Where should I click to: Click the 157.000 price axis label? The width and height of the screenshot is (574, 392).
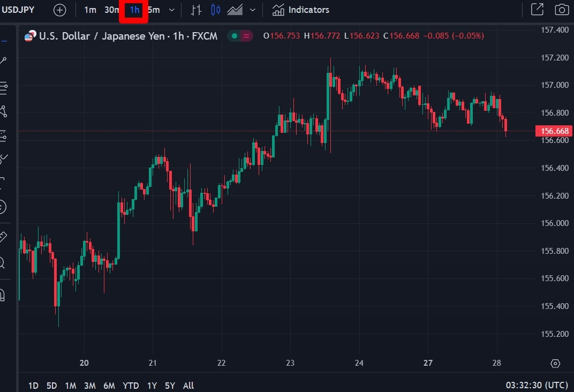(x=555, y=85)
